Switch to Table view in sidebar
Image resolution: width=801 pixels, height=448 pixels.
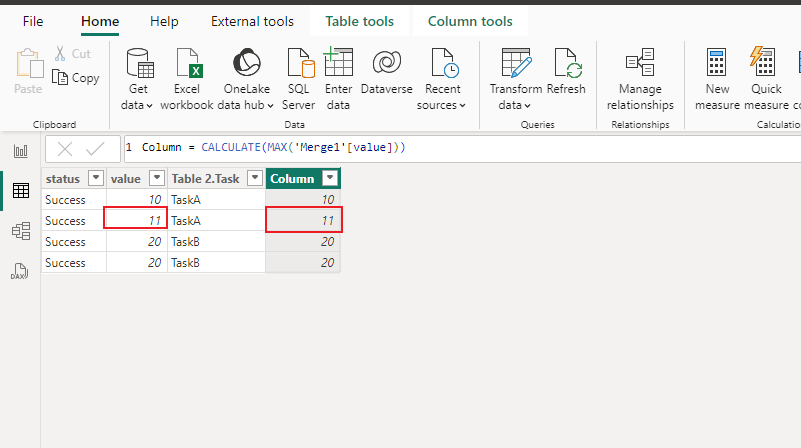[21, 191]
